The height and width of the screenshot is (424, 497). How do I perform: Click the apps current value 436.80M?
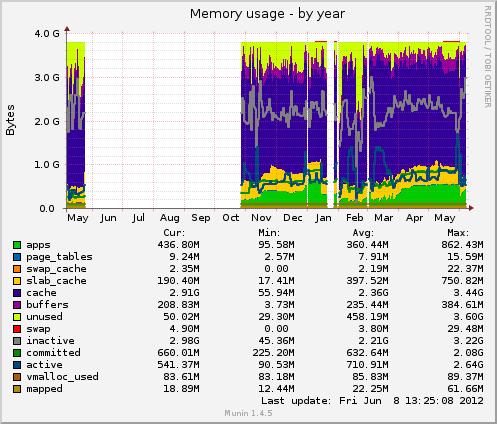pos(179,245)
